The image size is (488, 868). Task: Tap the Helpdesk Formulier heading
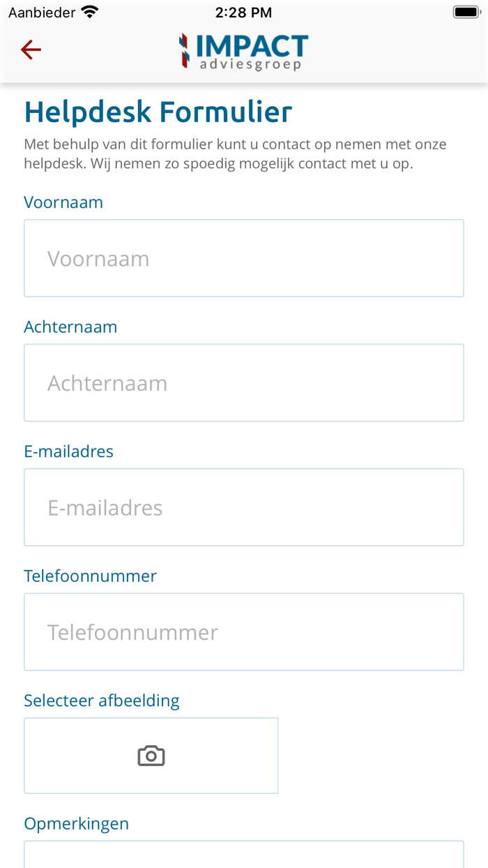(158, 111)
